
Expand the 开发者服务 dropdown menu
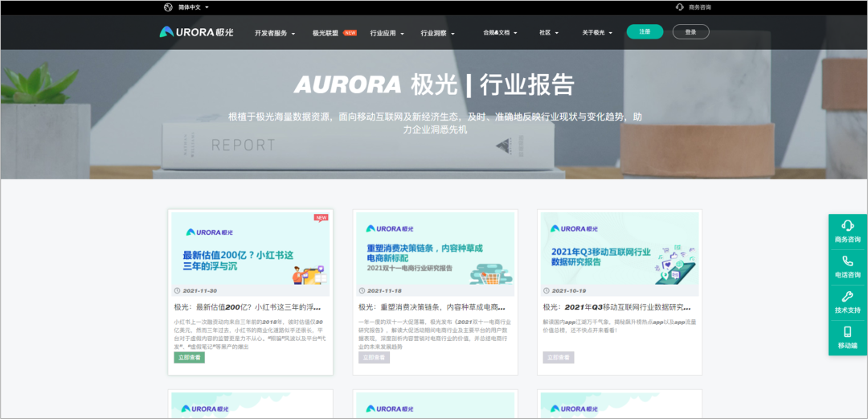pos(274,33)
